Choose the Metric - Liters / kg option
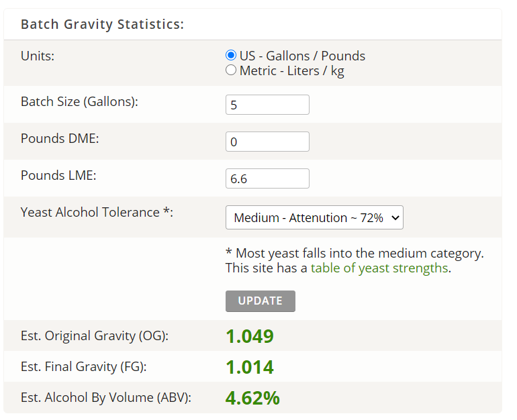This screenshot has height=420, width=517. point(231,70)
